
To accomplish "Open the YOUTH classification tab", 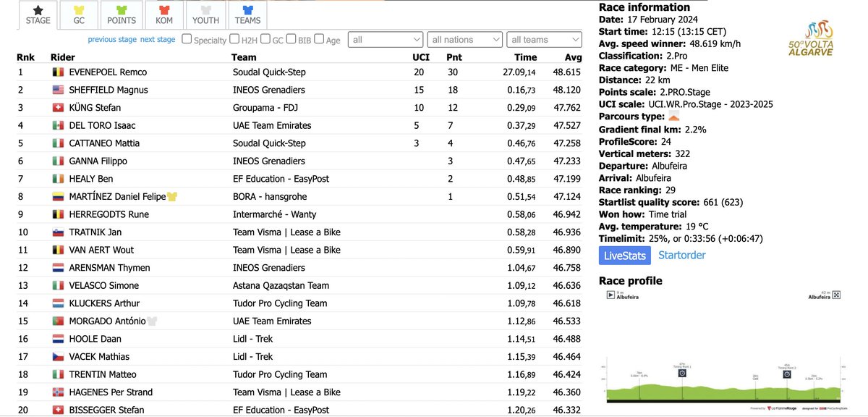I will tap(205, 14).
